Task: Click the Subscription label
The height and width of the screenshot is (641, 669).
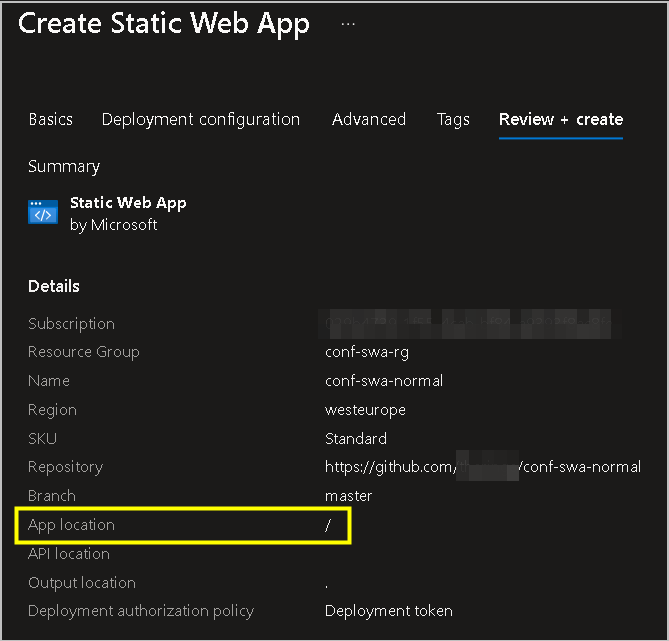Action: [71, 324]
